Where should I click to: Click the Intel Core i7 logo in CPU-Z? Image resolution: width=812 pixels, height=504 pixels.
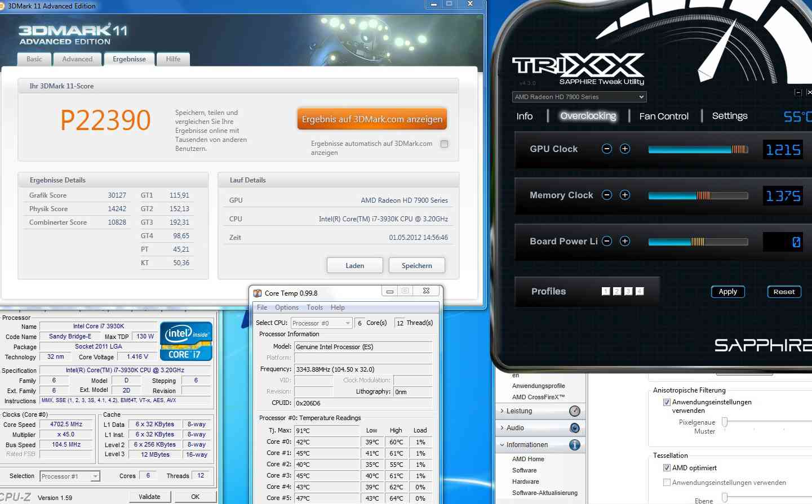[186, 341]
